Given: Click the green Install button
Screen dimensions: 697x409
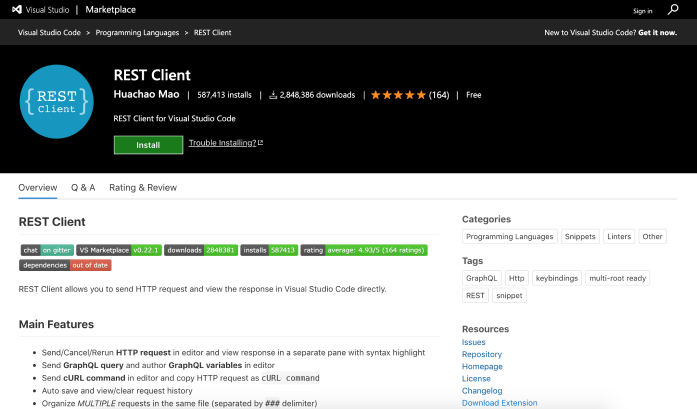Looking at the screenshot, I should [148, 145].
